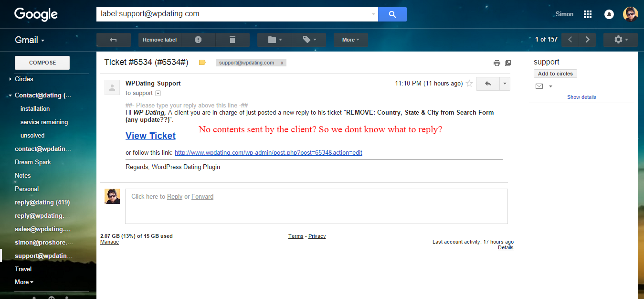Click your avatar beside the reply box
The image size is (644, 299).
point(112,196)
